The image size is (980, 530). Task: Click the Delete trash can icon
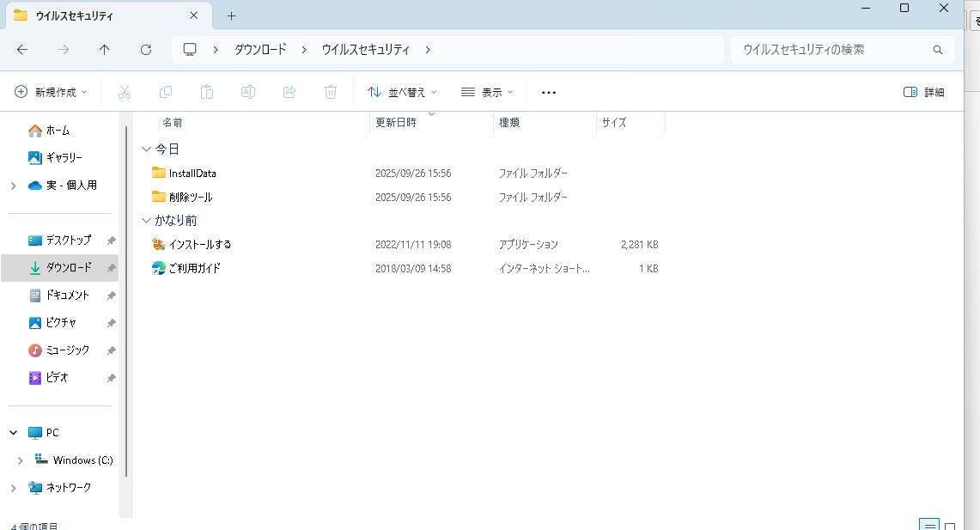click(x=331, y=92)
